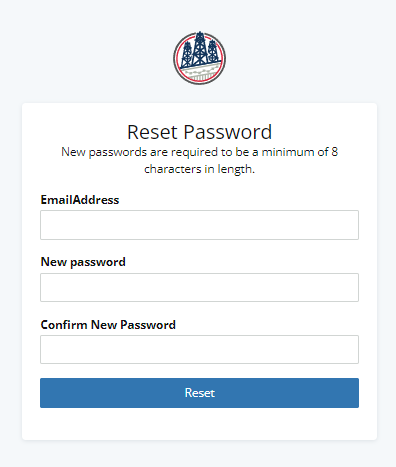The image size is (396, 467).
Task: Click the Confirm New Password label
Action: tap(108, 325)
